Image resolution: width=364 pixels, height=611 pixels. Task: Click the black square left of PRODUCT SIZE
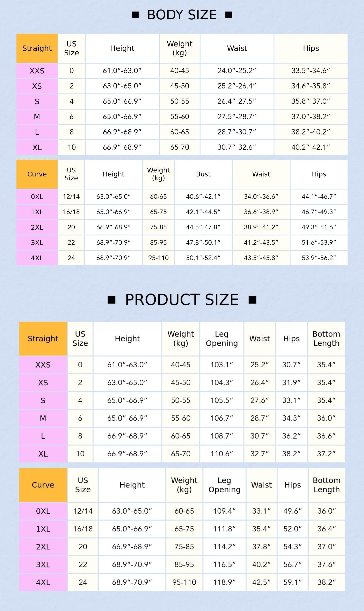[112, 300]
